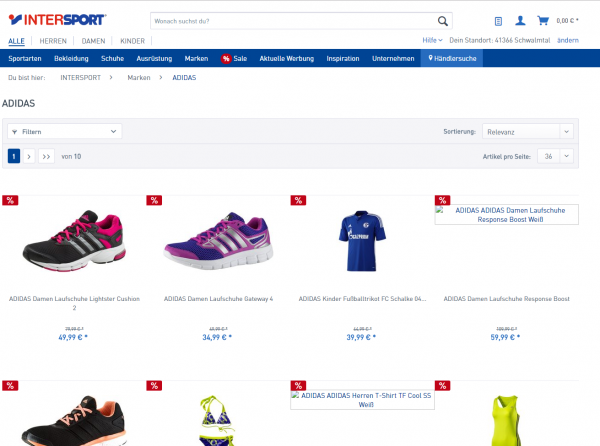600x446 pixels.
Task: Click sale badge on the bikini product
Action: click(154, 386)
